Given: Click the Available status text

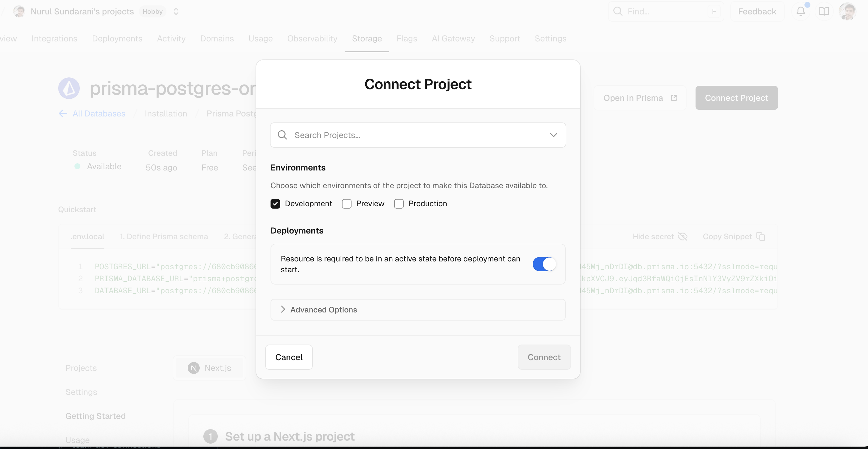Looking at the screenshot, I should [104, 167].
